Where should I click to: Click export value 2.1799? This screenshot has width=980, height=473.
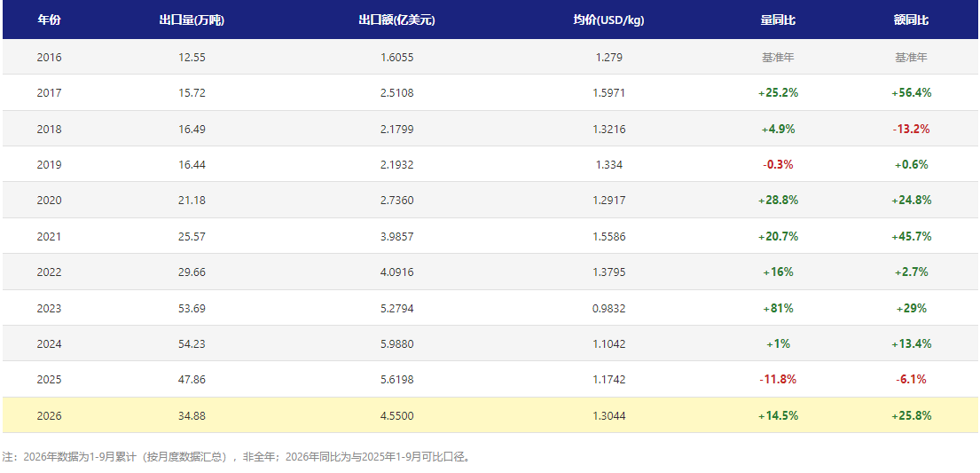click(396, 129)
